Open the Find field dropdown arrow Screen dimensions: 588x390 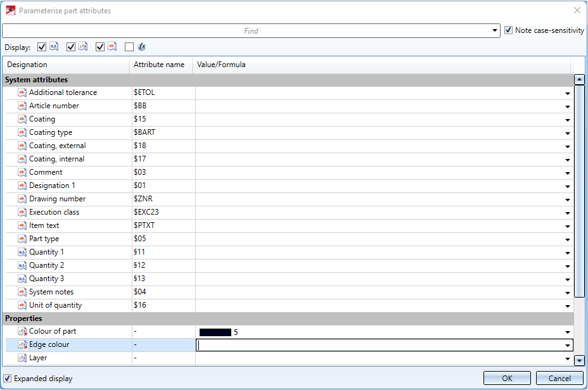(495, 31)
